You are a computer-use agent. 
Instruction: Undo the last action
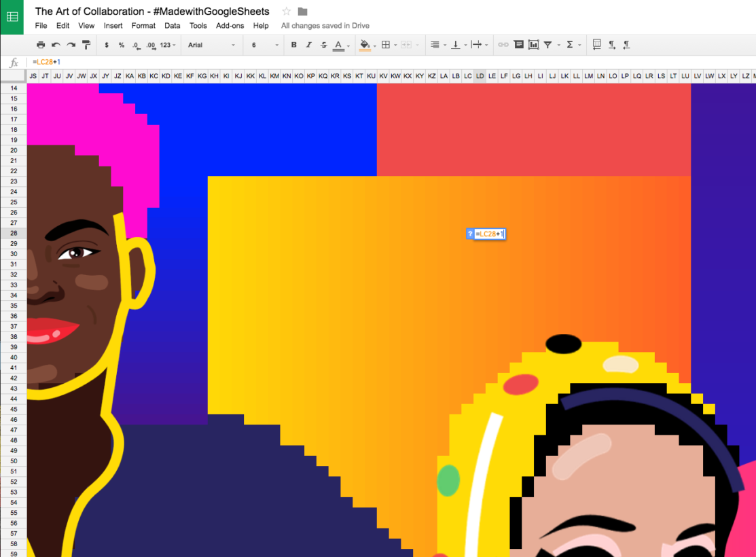coord(56,45)
